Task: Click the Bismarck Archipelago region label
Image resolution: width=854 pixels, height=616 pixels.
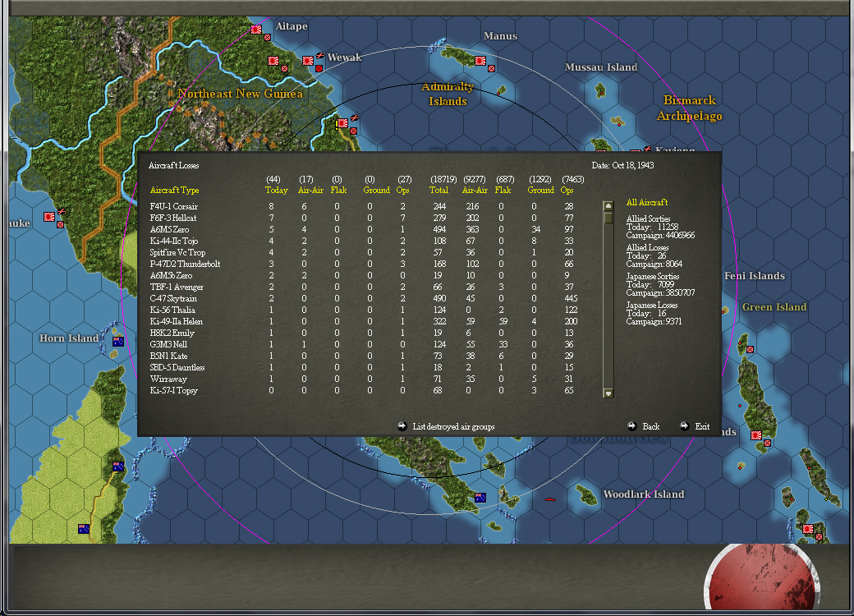Action: click(690, 108)
